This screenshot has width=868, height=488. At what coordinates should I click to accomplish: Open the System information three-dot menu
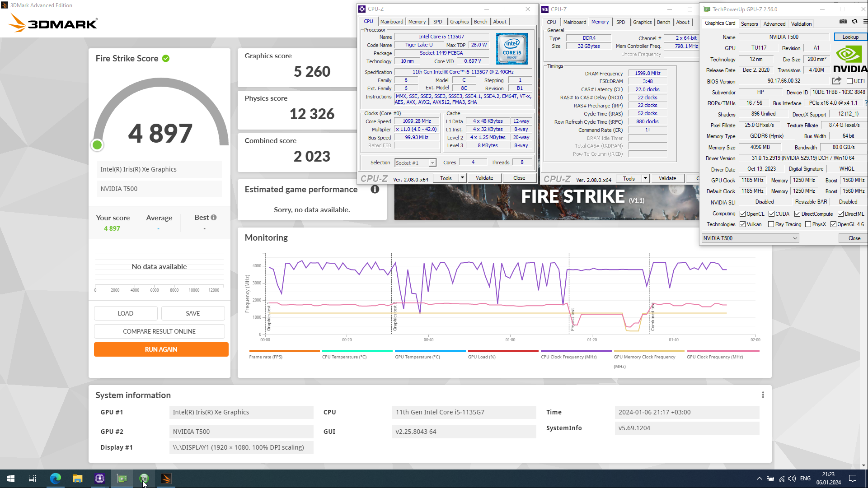pos(763,395)
